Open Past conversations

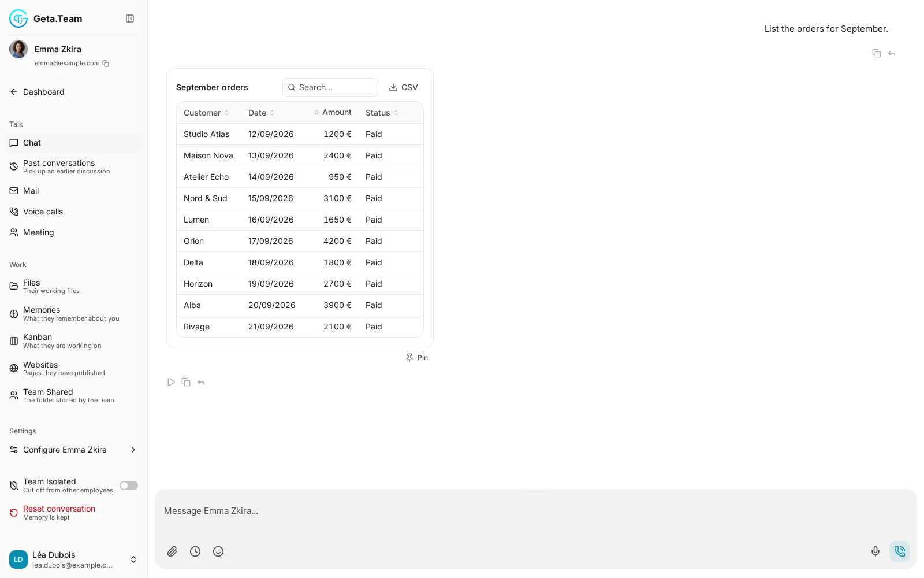[73, 166]
